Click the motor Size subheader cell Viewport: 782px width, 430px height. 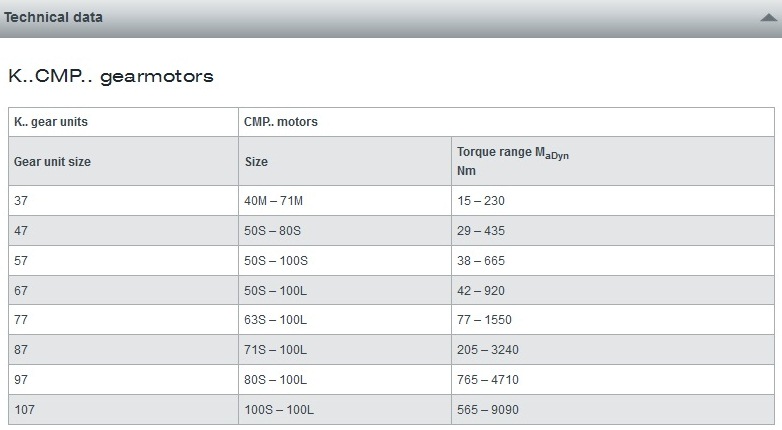coord(257,162)
